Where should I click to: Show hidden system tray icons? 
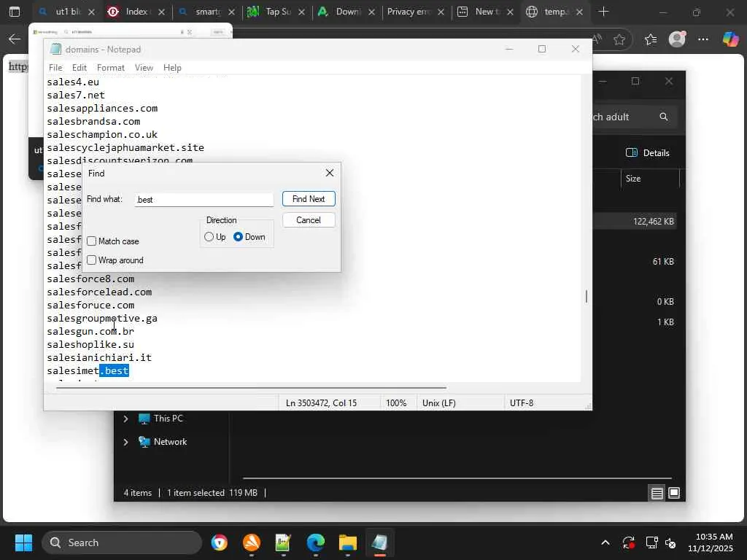[605, 542]
